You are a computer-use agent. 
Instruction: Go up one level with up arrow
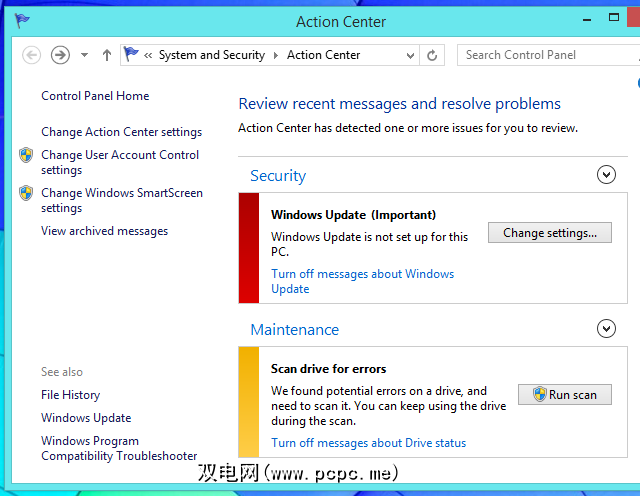(x=107, y=55)
